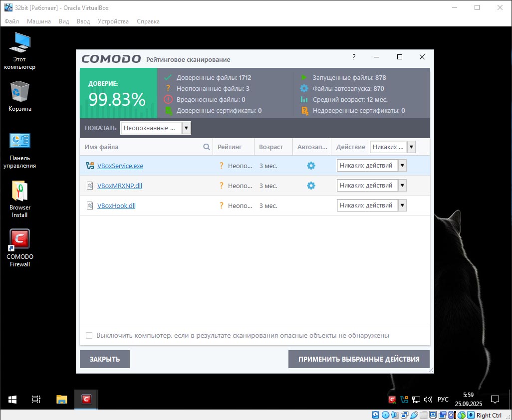
Task: Open the Машина menu
Action: click(x=39, y=21)
